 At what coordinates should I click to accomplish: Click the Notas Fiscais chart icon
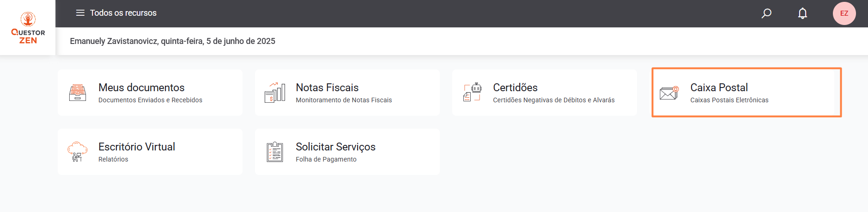(x=275, y=93)
